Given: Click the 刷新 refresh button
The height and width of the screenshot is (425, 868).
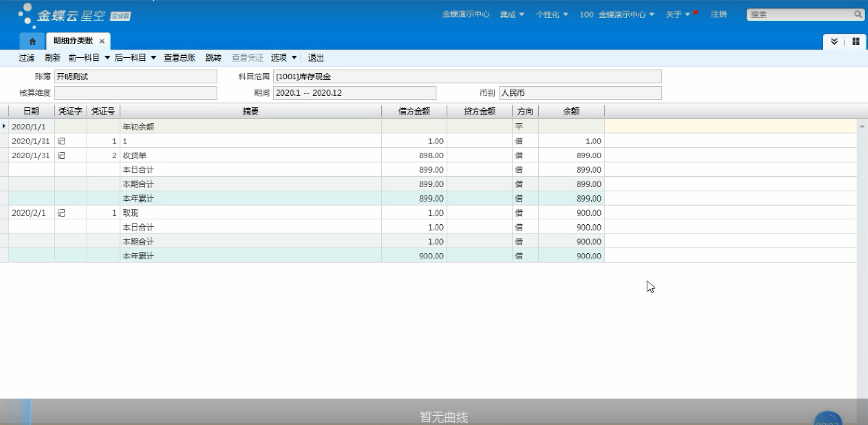Looking at the screenshot, I should tap(52, 58).
